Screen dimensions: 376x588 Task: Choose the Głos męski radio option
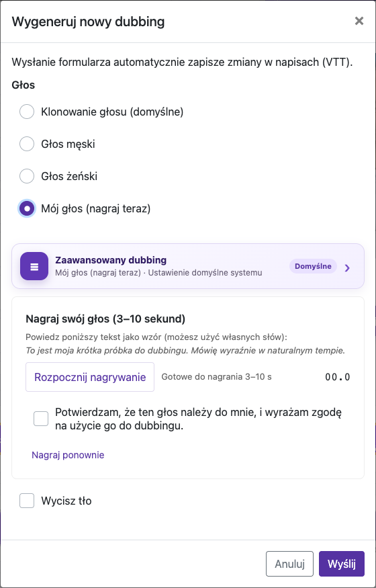[27, 144]
